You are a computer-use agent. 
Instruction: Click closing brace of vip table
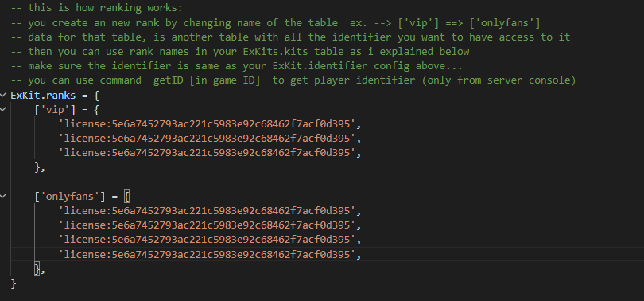(x=37, y=167)
